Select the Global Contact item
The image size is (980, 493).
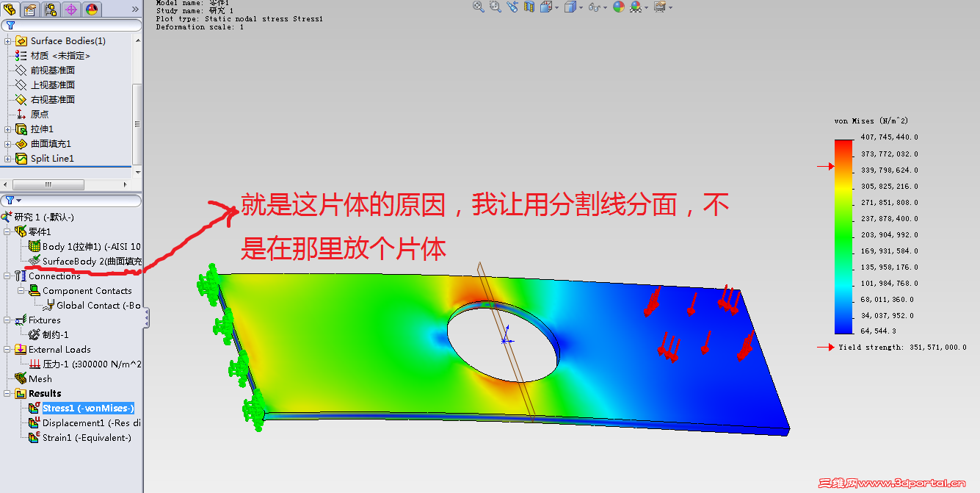click(x=91, y=306)
